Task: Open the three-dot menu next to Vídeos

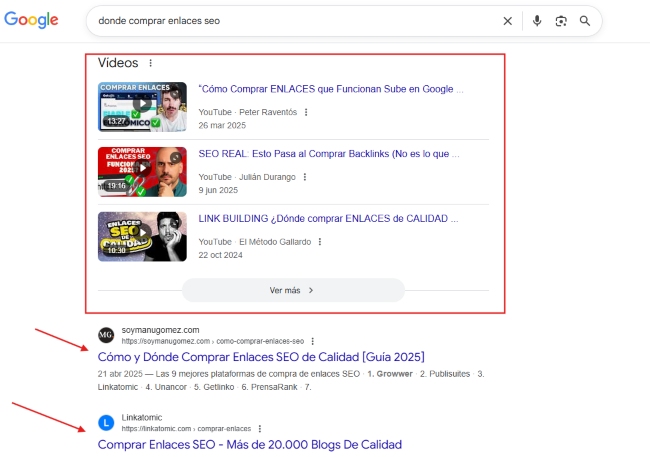Action: coord(150,63)
